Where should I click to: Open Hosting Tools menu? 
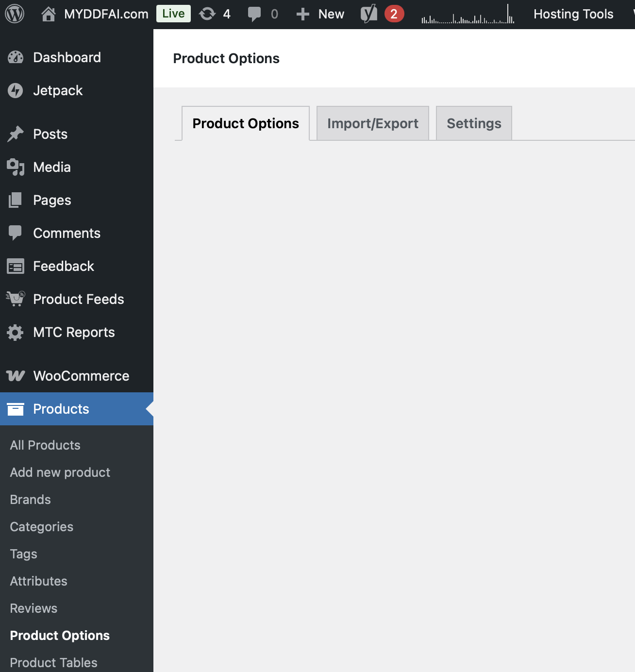click(573, 14)
